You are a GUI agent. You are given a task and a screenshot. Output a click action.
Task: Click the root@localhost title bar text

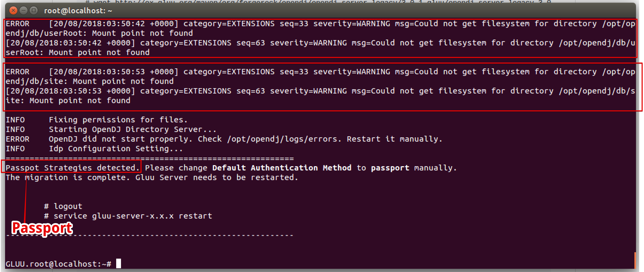78,10
